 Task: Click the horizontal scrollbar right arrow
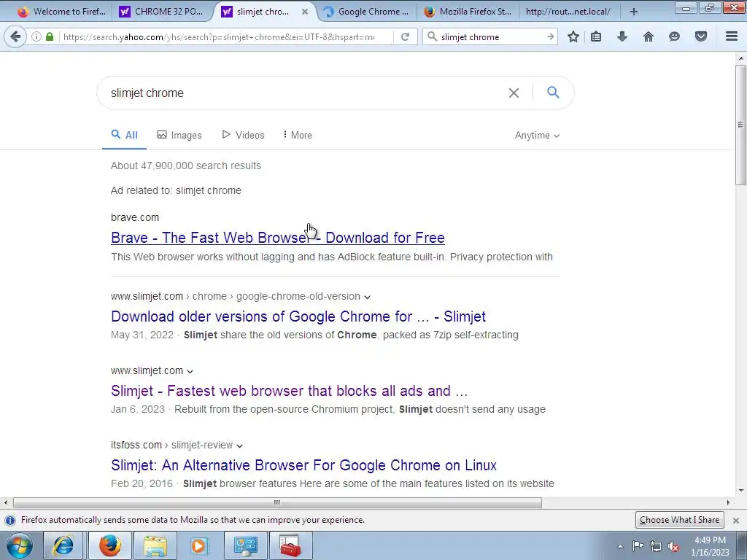coord(728,503)
